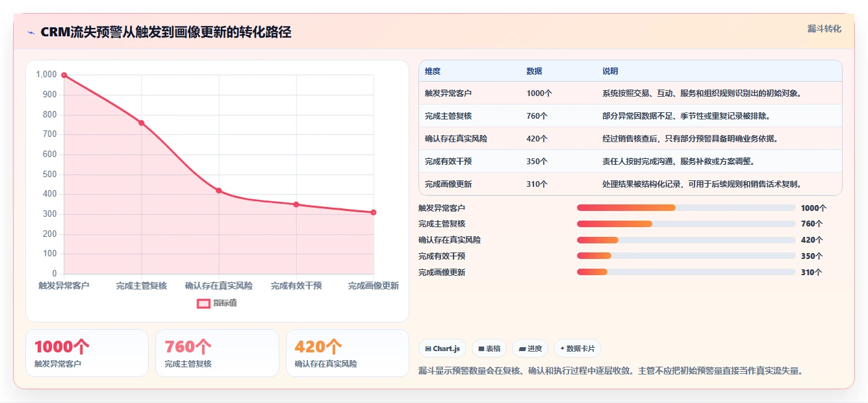Click the 数据 column header

tap(534, 71)
